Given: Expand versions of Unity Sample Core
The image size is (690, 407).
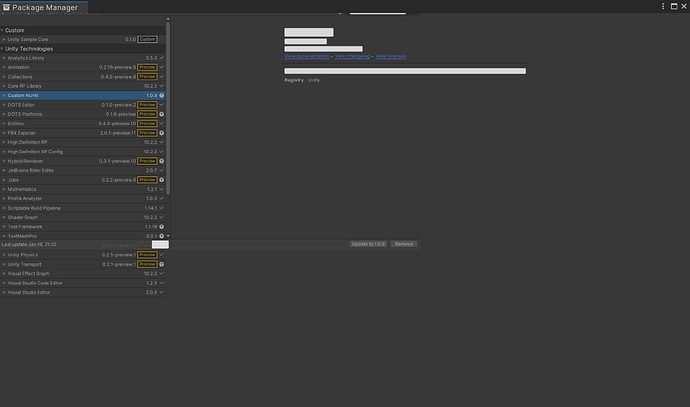Looking at the screenshot, I should click(x=4, y=39).
